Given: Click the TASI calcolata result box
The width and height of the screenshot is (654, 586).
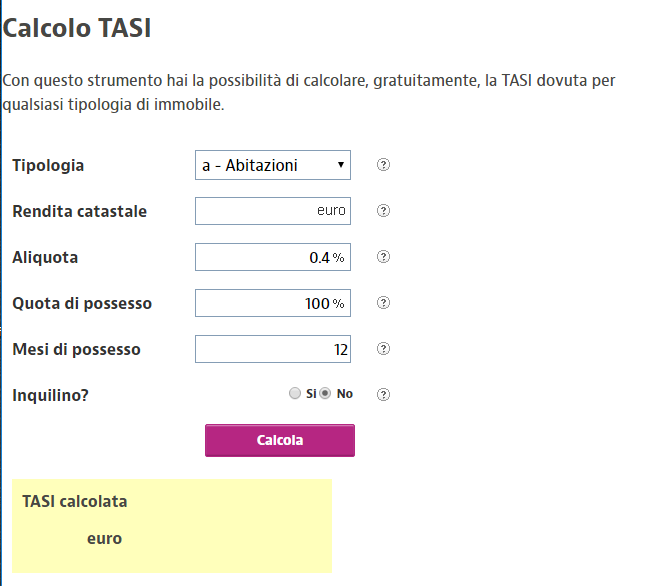Looking at the screenshot, I should coord(172,526).
